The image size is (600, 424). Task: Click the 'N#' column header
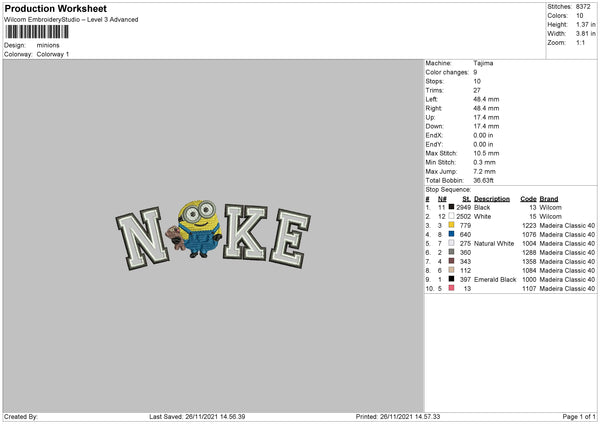pyautogui.click(x=442, y=199)
